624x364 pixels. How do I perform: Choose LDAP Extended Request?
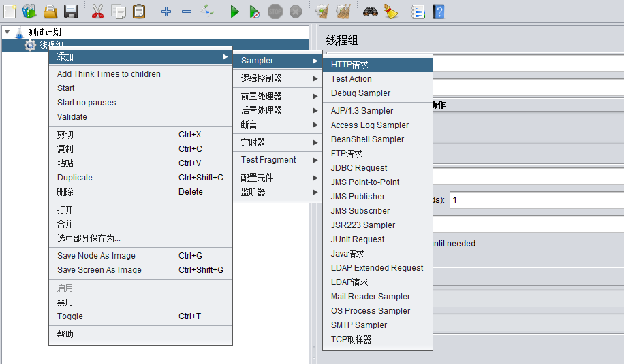coord(377,268)
